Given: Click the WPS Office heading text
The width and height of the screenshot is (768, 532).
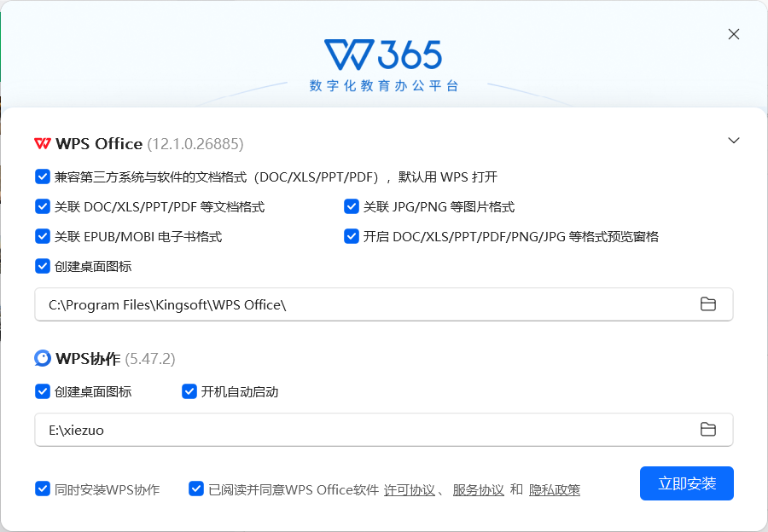Looking at the screenshot, I should pos(99,144).
